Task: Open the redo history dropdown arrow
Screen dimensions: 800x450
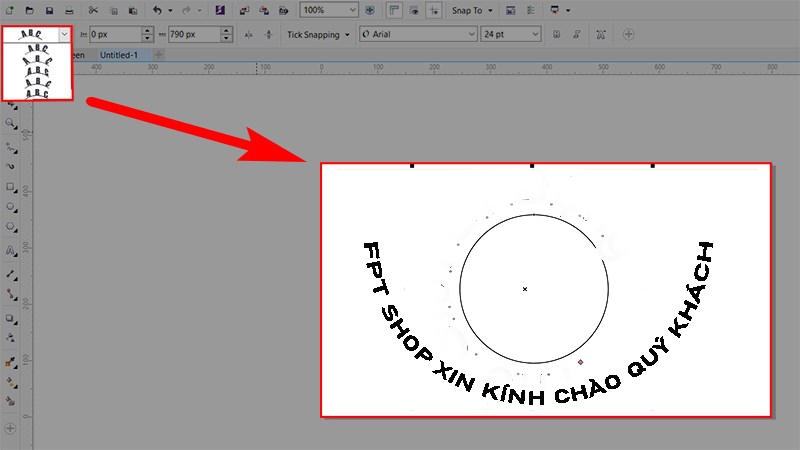Action: [x=199, y=10]
